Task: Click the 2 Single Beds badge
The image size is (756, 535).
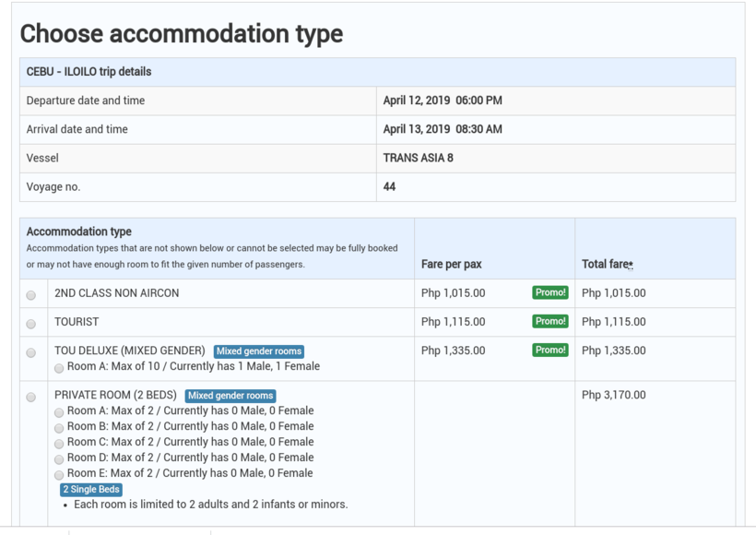Action: click(x=91, y=489)
